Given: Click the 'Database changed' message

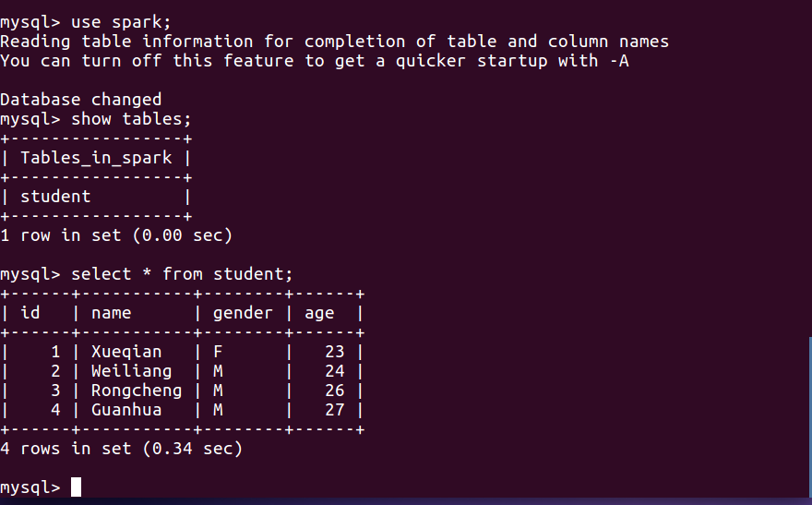Looking at the screenshot, I should 81,100.
